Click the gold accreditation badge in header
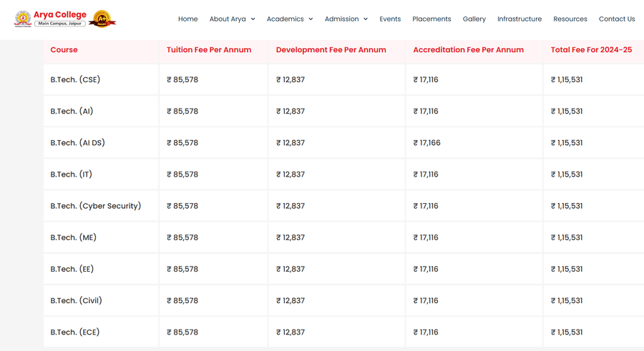 102,19
